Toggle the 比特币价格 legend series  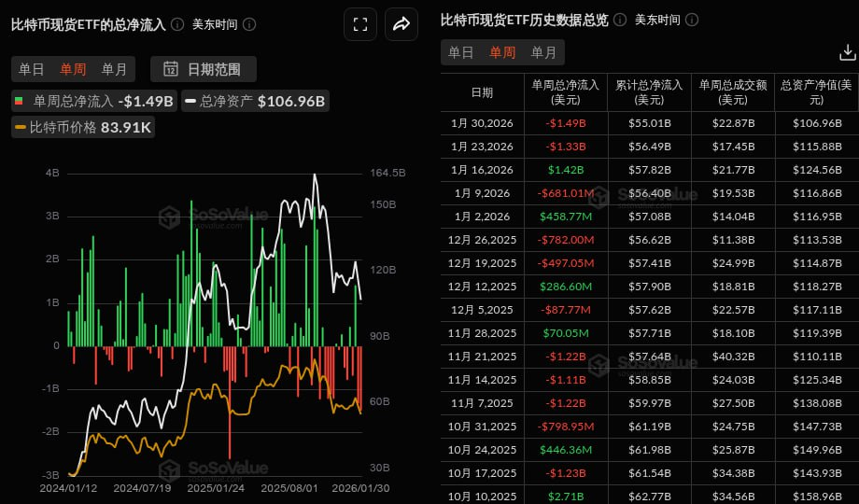83,127
